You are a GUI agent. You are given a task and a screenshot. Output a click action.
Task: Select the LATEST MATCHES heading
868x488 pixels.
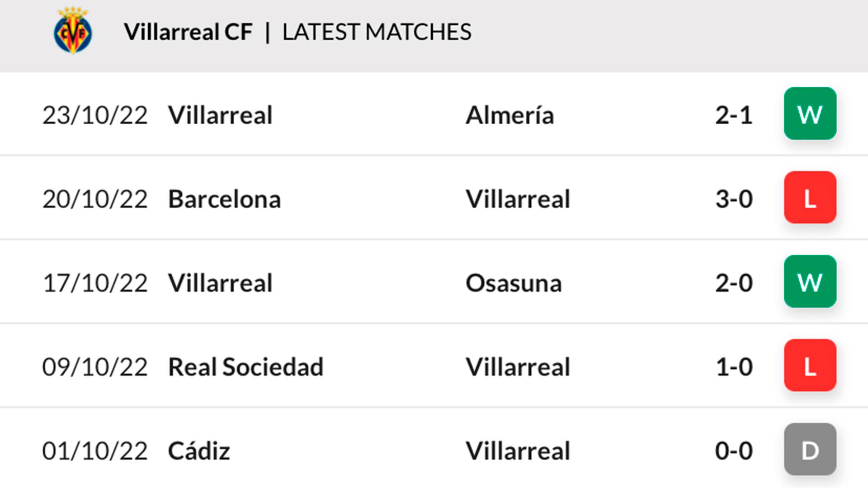pos(377,32)
